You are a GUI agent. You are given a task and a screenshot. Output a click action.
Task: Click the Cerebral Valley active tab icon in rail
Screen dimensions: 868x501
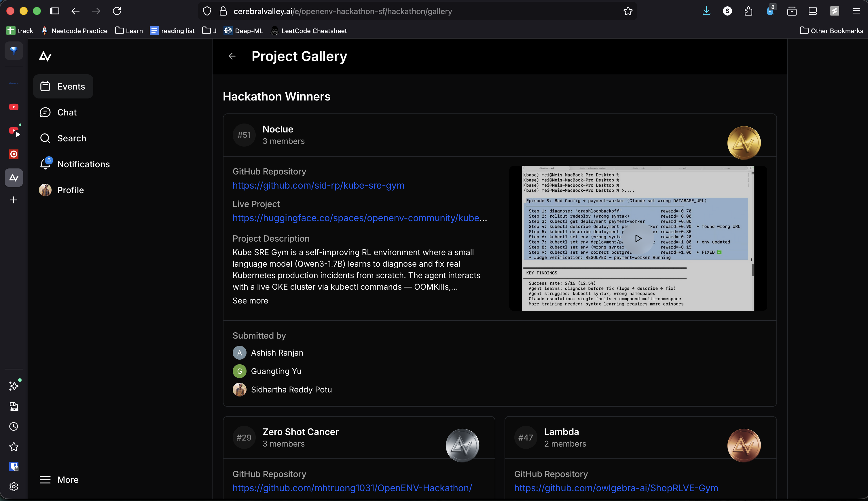pos(14,178)
